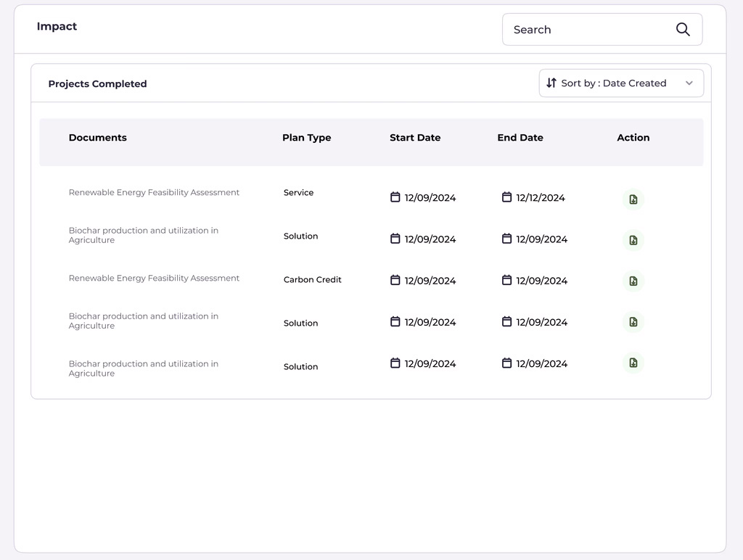Click the Start Date column header
The width and height of the screenshot is (743, 560).
click(x=414, y=138)
